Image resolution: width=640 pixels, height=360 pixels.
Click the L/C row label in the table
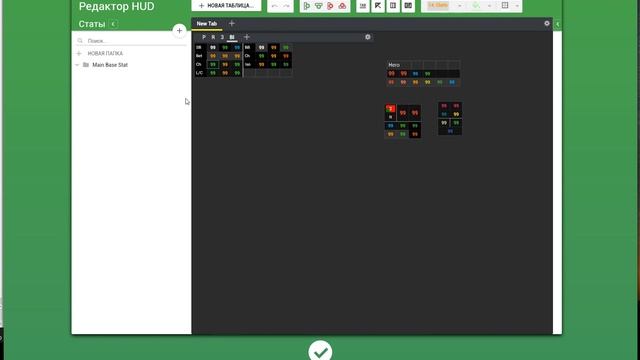[x=199, y=73]
